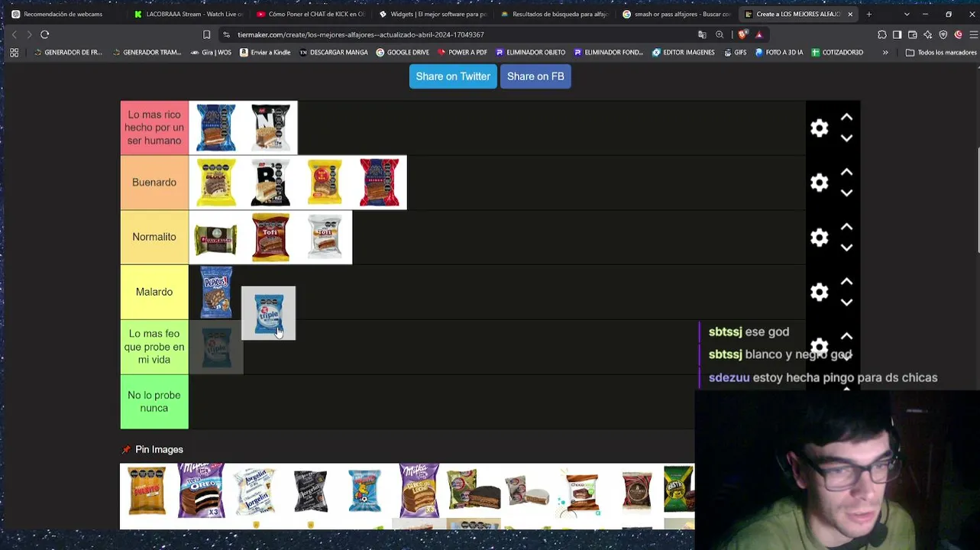Move Malardo tier row down
The image size is (980, 550).
(846, 302)
